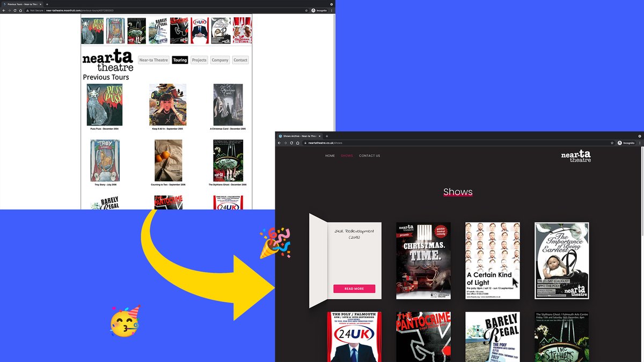Reload the Previous Tours page

click(15, 10)
